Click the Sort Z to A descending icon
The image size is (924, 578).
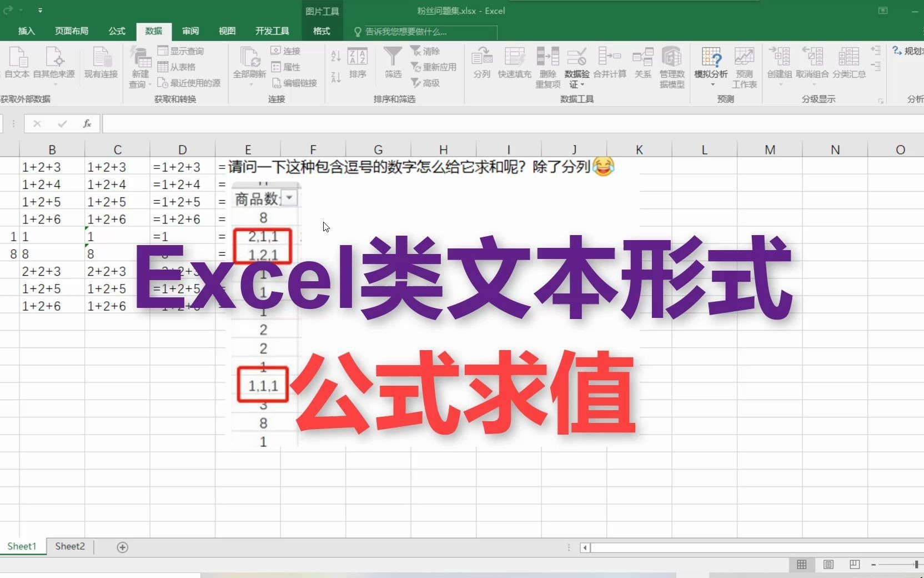pyautogui.click(x=335, y=77)
